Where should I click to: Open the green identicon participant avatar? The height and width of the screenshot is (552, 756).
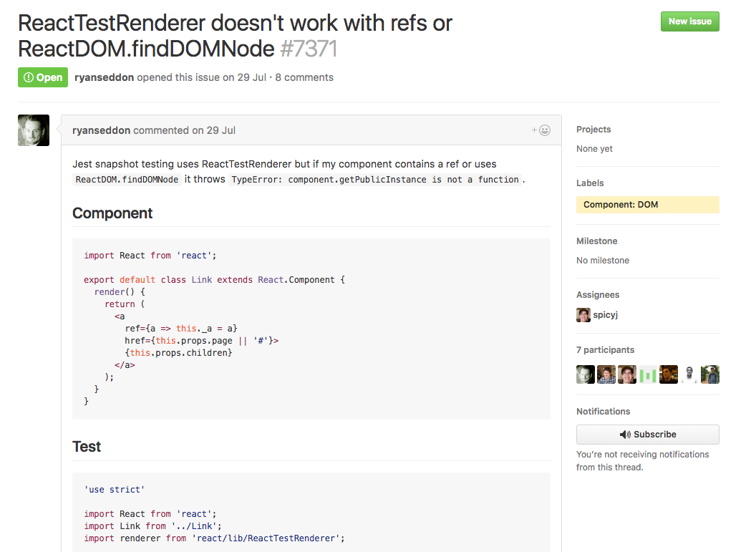(x=647, y=374)
